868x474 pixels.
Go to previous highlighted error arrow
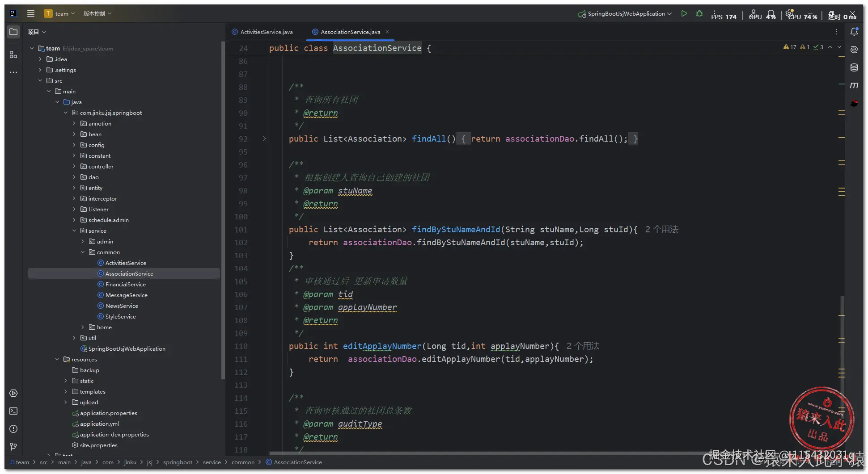(x=830, y=47)
